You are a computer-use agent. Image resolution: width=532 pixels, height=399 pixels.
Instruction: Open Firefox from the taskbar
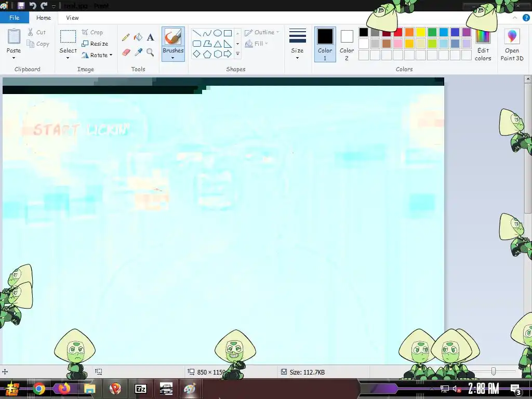pos(64,389)
